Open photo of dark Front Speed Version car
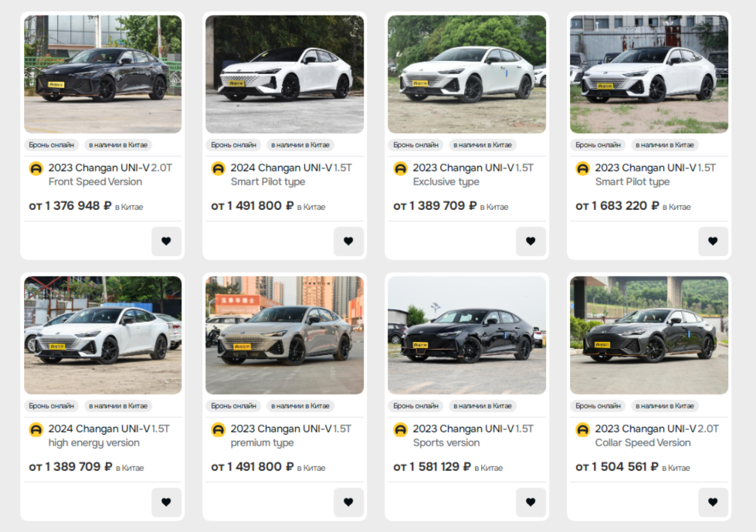Viewport: 756px width, 532px height. (x=103, y=74)
